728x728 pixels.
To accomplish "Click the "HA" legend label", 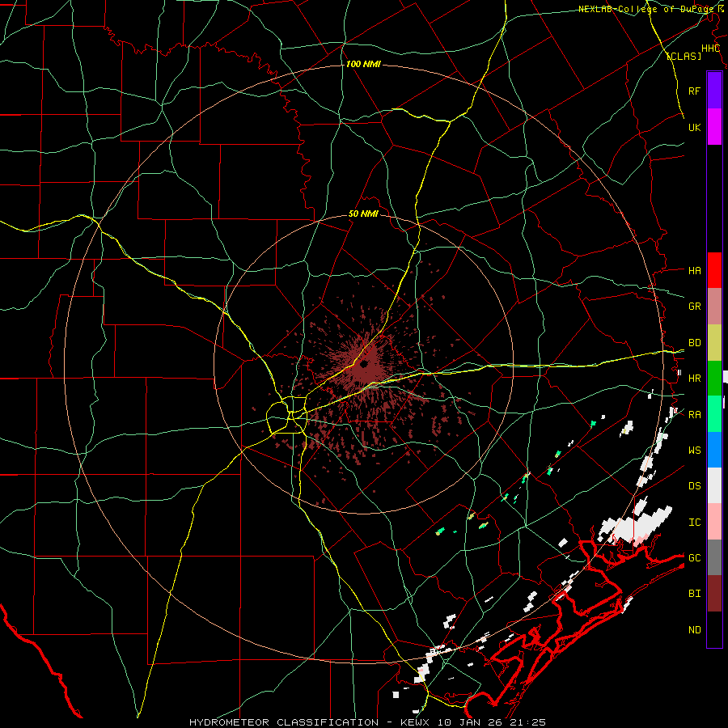I will pos(694,271).
